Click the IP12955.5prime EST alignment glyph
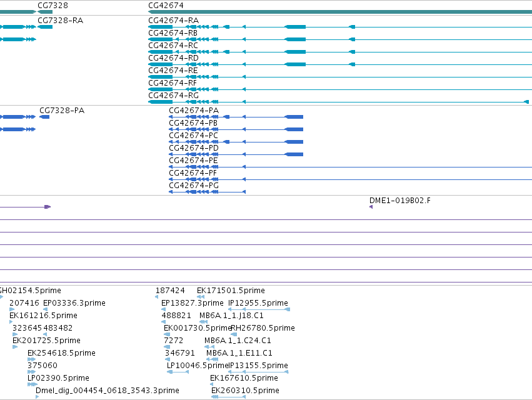532x400 pixels. tap(259, 309)
